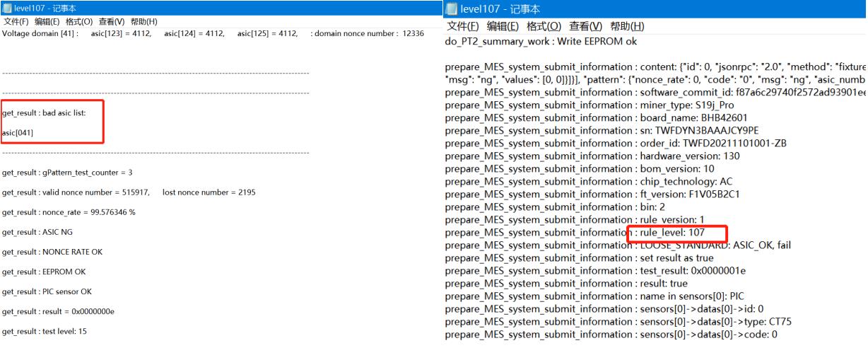Open 文件(F) menu in the left Notepad window
868x360 pixels.
[x=16, y=22]
